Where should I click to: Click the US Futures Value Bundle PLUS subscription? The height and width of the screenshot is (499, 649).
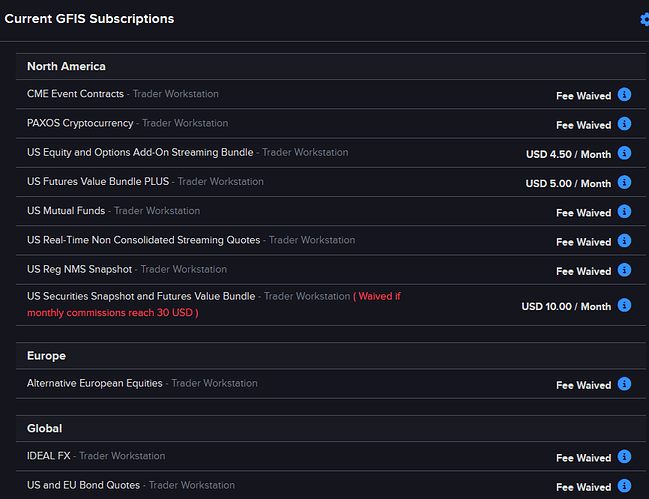tap(98, 182)
